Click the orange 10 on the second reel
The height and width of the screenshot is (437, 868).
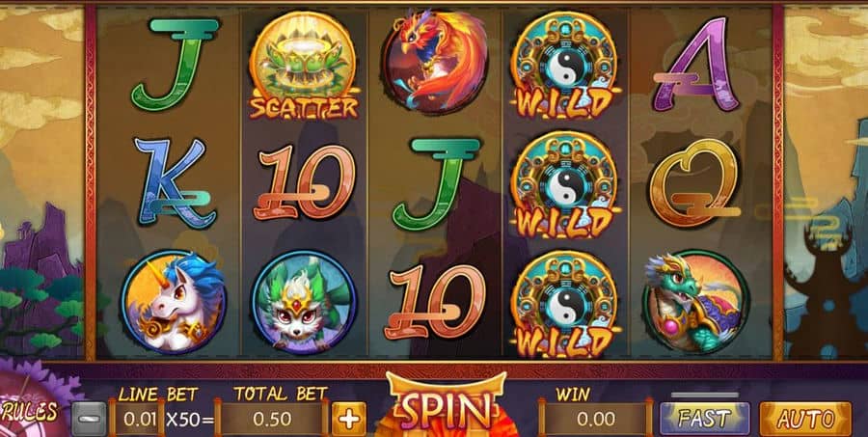304,182
